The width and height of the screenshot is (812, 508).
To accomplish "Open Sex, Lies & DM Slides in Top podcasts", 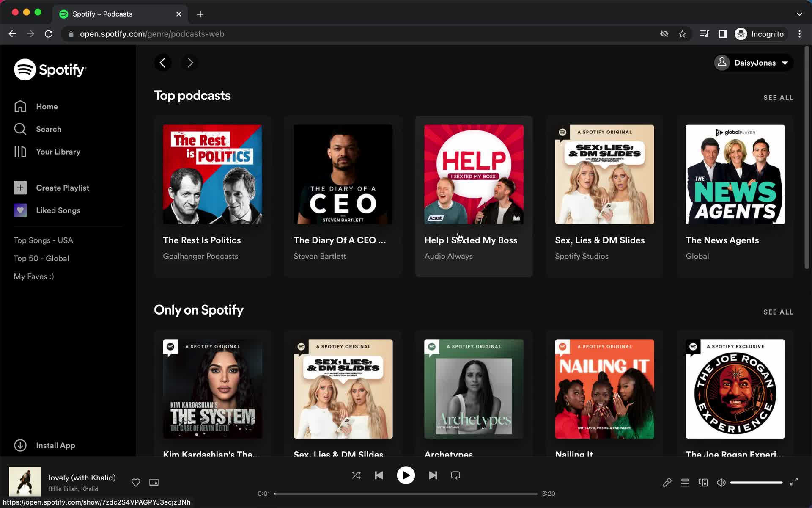I will click(604, 174).
